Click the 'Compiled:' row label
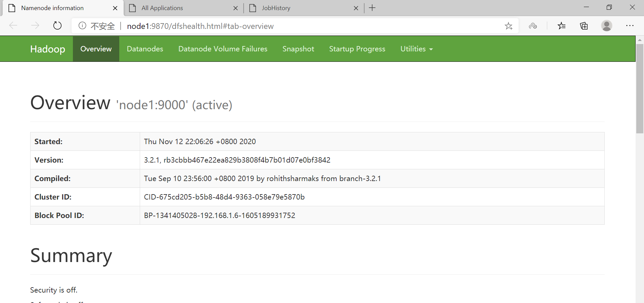 (x=52, y=179)
